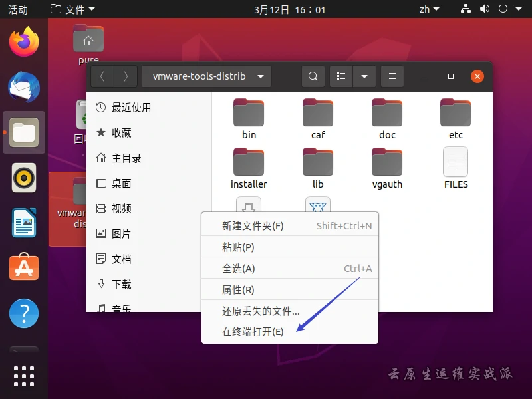Open 属性(R) from the context menu
This screenshot has height=399, width=532.
point(290,290)
